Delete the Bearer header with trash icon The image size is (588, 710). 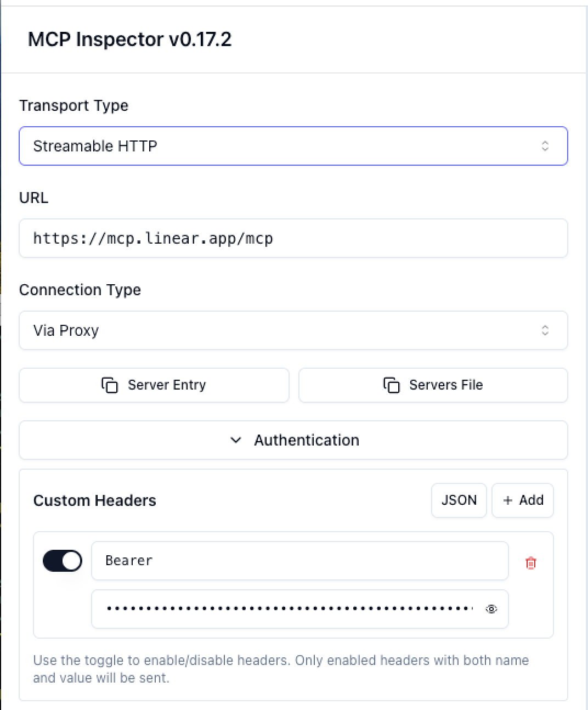(530, 563)
